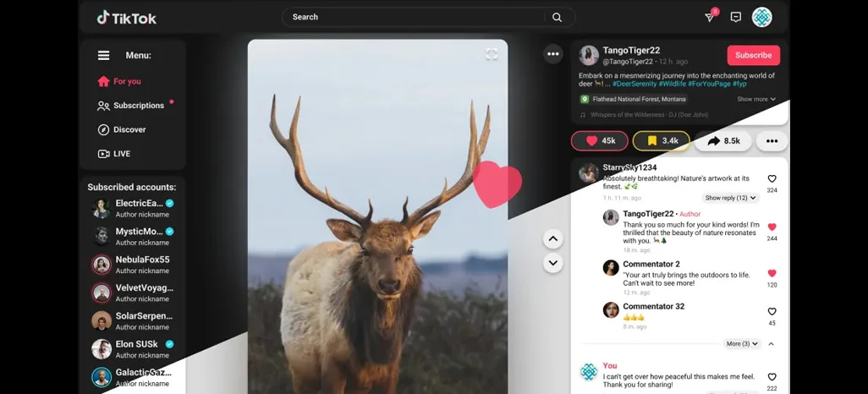The width and height of the screenshot is (868, 394).
Task: Click the TikTok logo
Action: [127, 18]
